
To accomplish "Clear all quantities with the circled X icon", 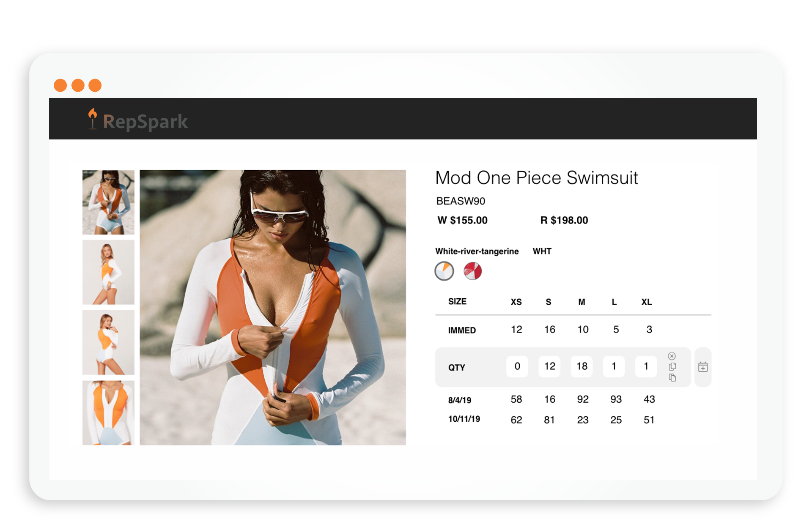I will point(672,357).
